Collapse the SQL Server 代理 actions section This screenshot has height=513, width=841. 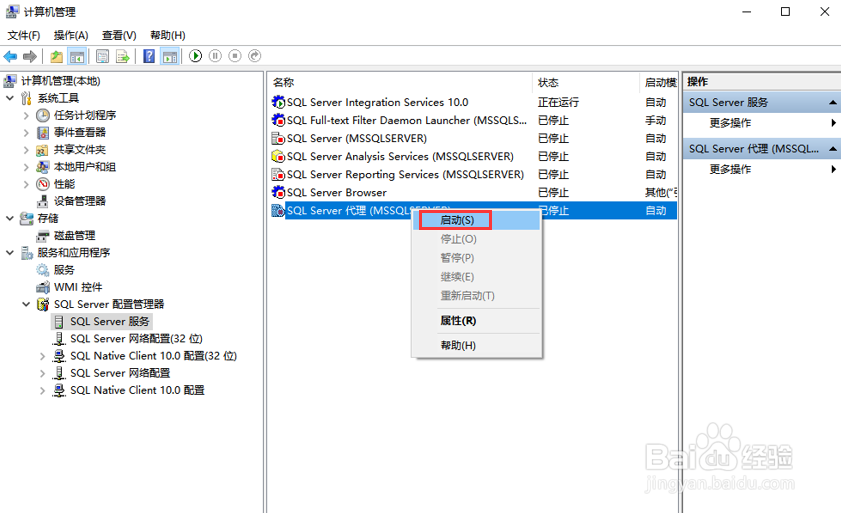[x=832, y=149]
